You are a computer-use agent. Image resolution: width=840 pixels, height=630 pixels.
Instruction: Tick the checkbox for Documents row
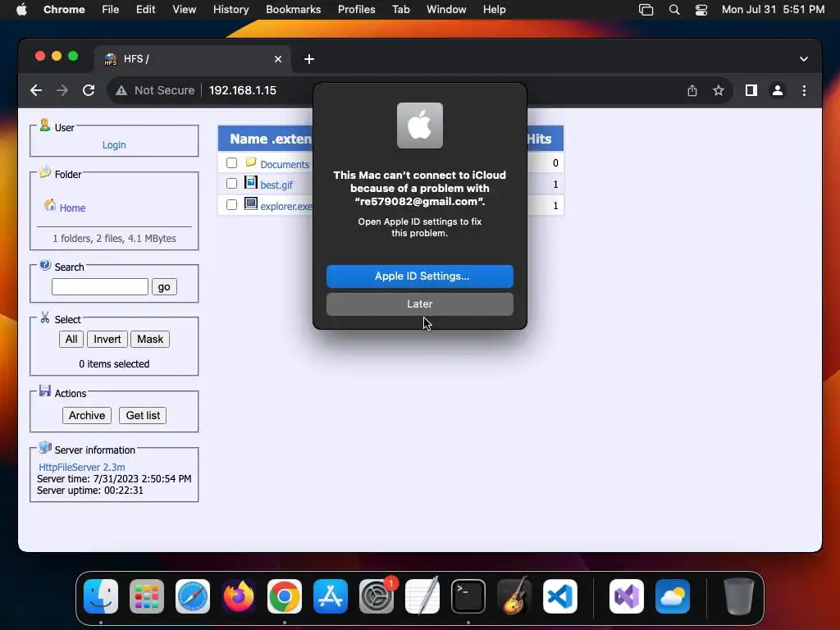(231, 163)
